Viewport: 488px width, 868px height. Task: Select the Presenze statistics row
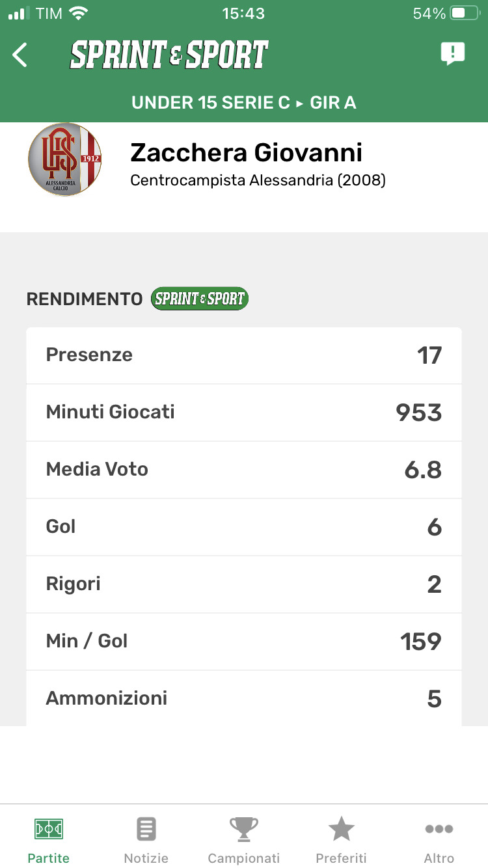click(x=244, y=355)
